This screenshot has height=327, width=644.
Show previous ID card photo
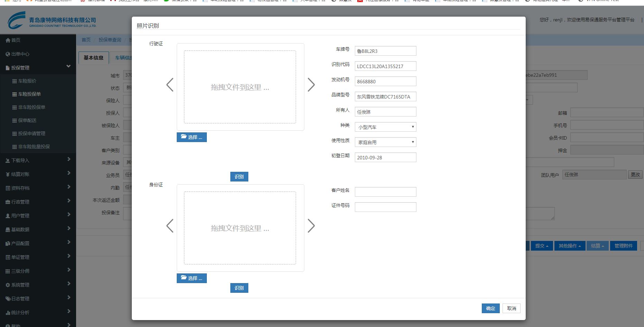click(170, 226)
